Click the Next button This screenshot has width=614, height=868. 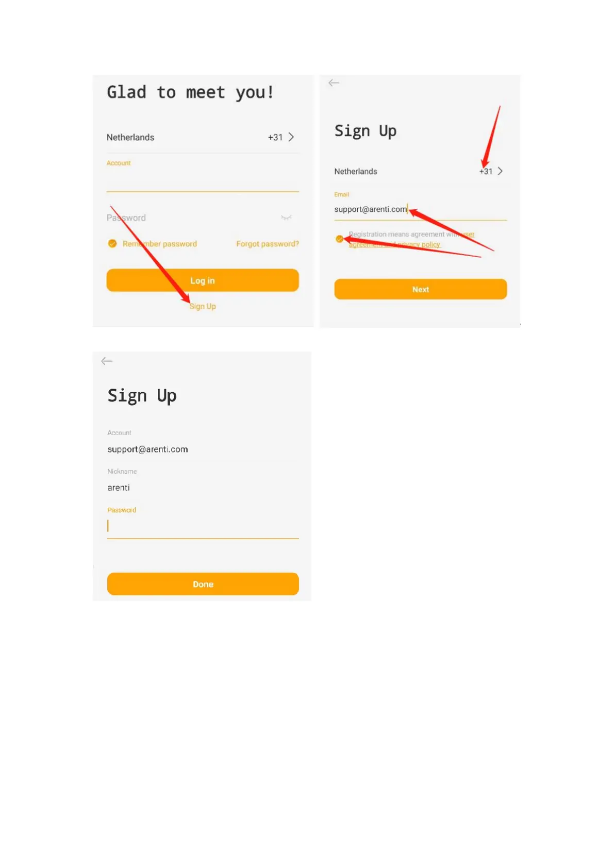[x=420, y=289]
